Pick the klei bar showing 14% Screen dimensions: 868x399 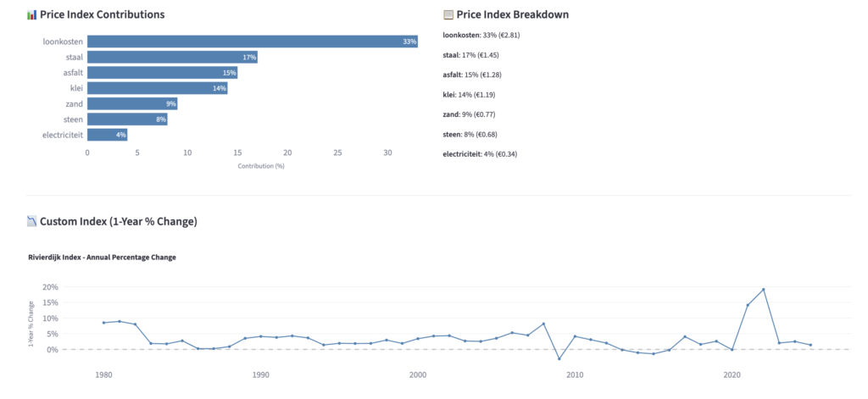click(157, 88)
